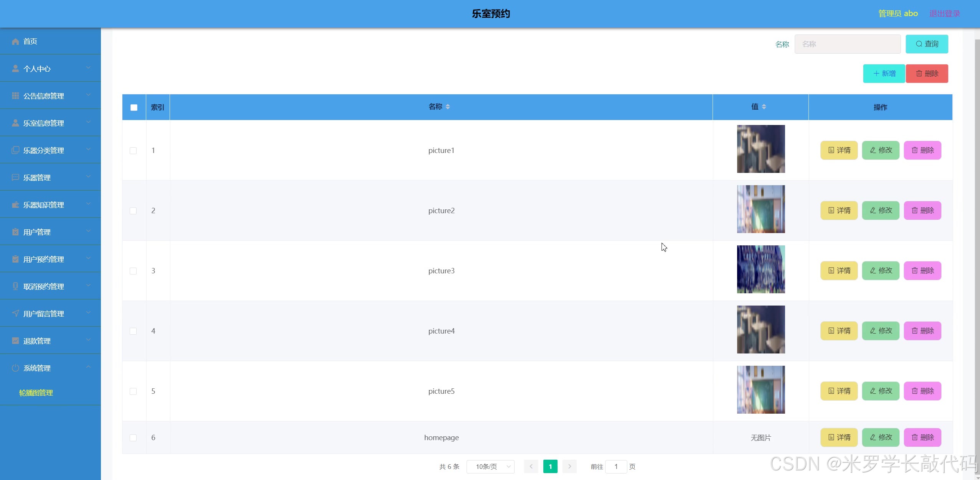The image size is (980, 480).
Task: Click the 新增 add button
Action: [884, 74]
